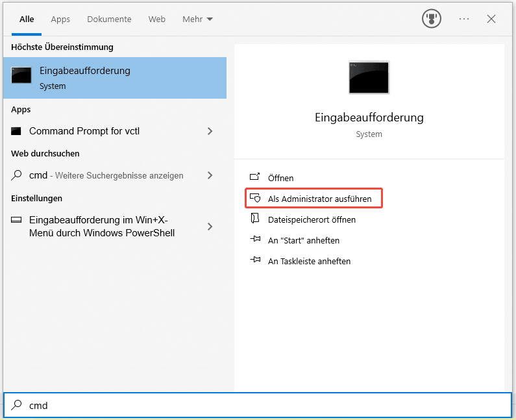
Task: Switch to the Apps tab
Action: 60,19
